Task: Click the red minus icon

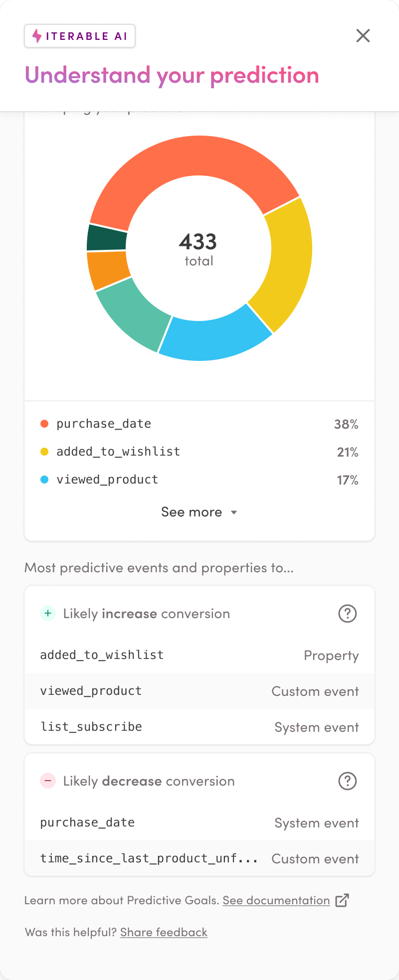Action: 48,781
